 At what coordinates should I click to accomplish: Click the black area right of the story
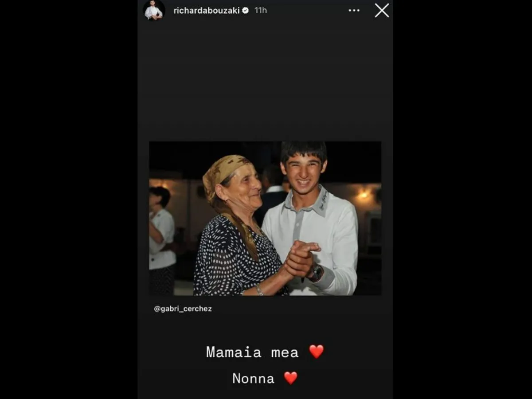click(x=462, y=199)
